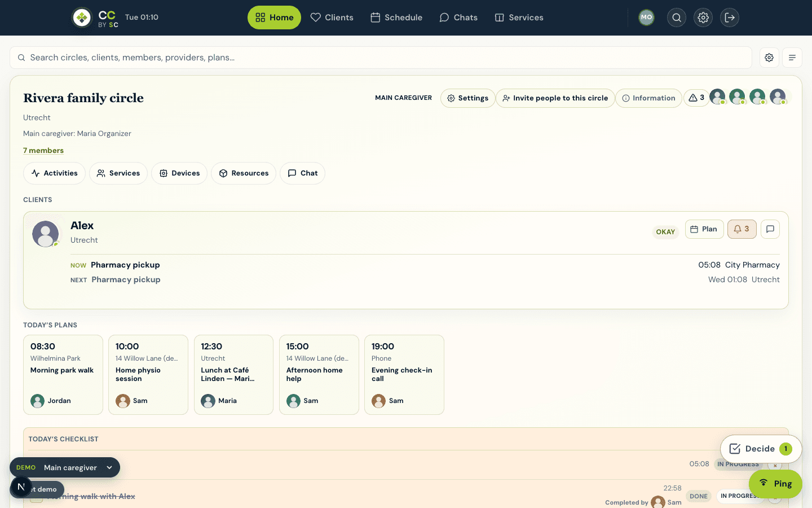Focus the search circles and clients field

coord(381,58)
